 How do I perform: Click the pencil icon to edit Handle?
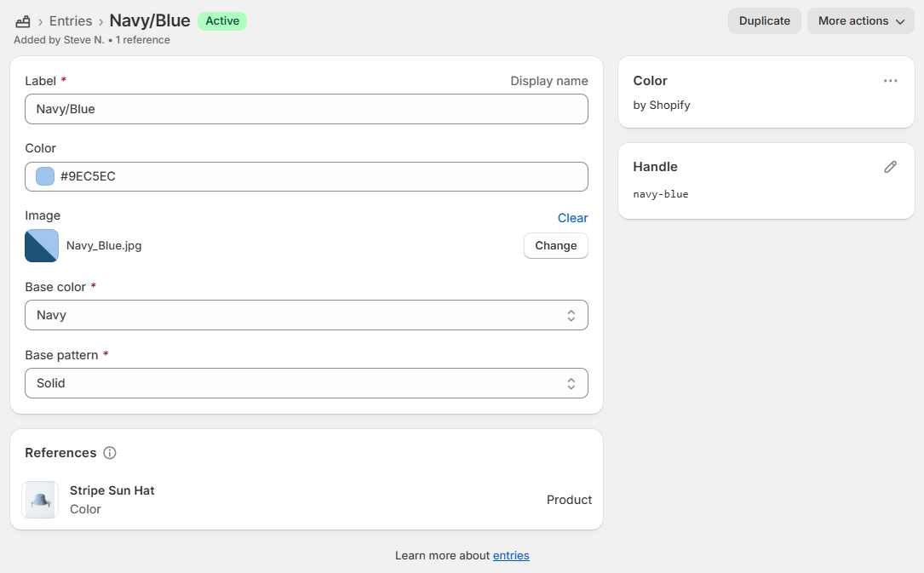coord(890,167)
